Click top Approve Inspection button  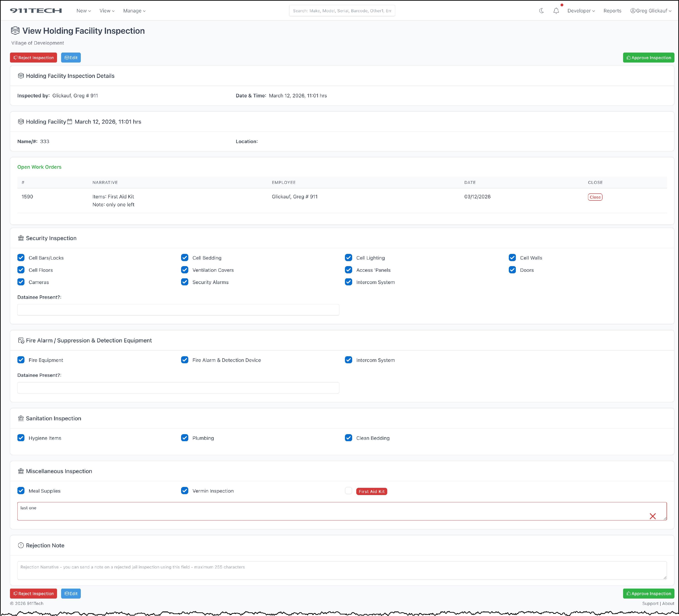pos(648,58)
